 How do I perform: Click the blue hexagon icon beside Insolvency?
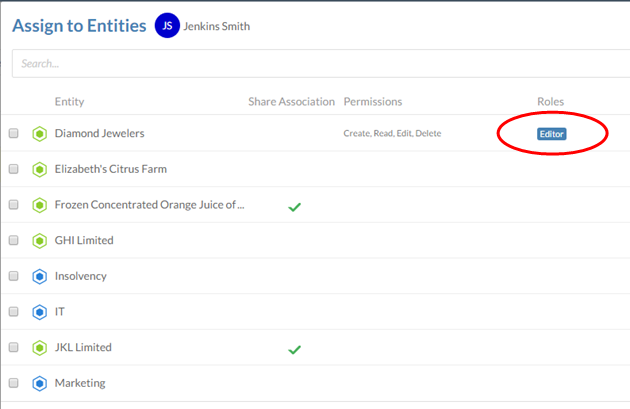39,276
